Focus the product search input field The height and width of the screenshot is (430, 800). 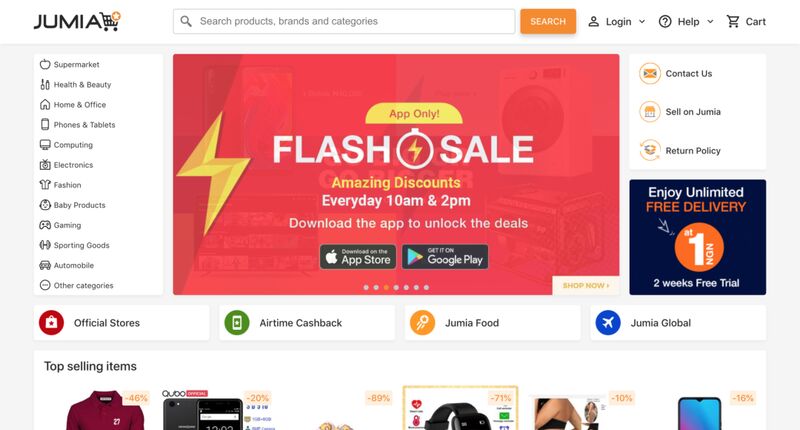(x=344, y=21)
